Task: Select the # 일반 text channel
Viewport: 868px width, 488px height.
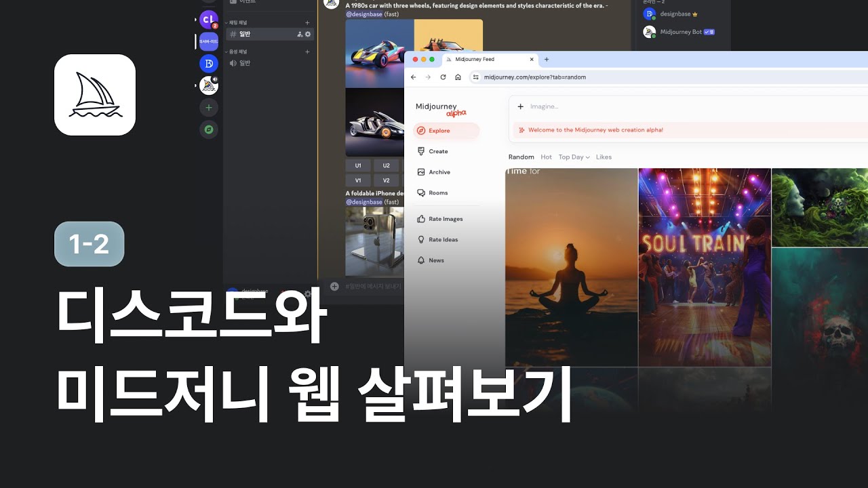Action: point(270,34)
